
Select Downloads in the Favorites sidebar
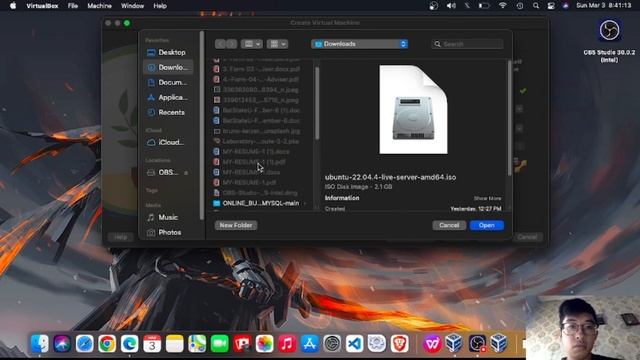[x=168, y=67]
